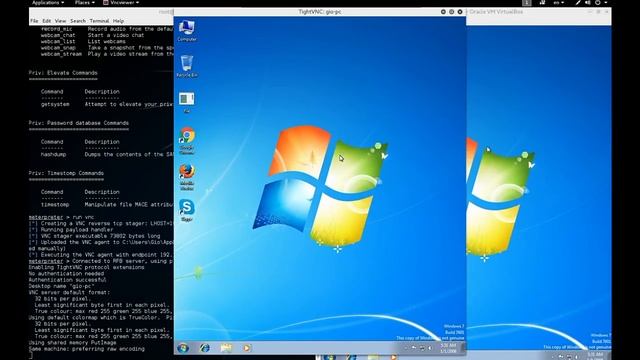The image size is (640, 360).
Task: Open the Terminal menu in terminal window
Action: click(x=99, y=21)
